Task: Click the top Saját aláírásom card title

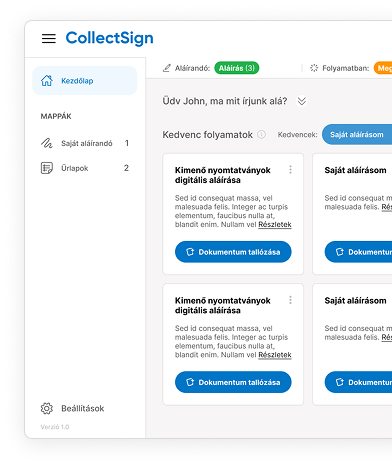Action: [x=355, y=170]
